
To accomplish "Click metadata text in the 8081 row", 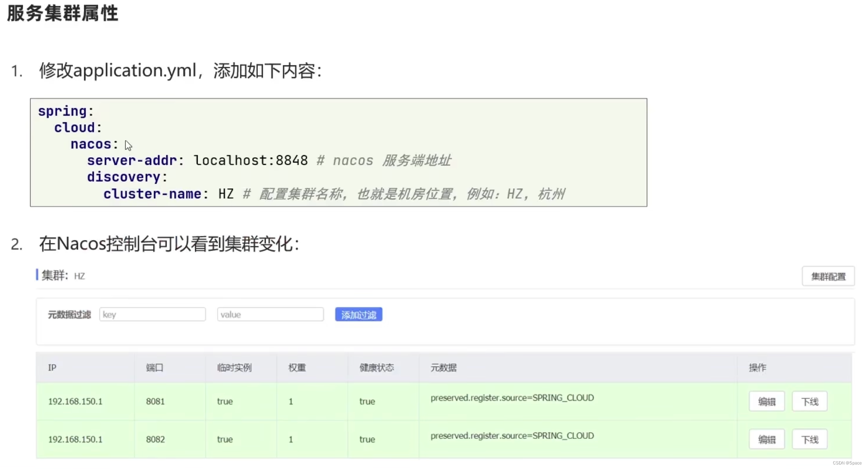I will 512,398.
